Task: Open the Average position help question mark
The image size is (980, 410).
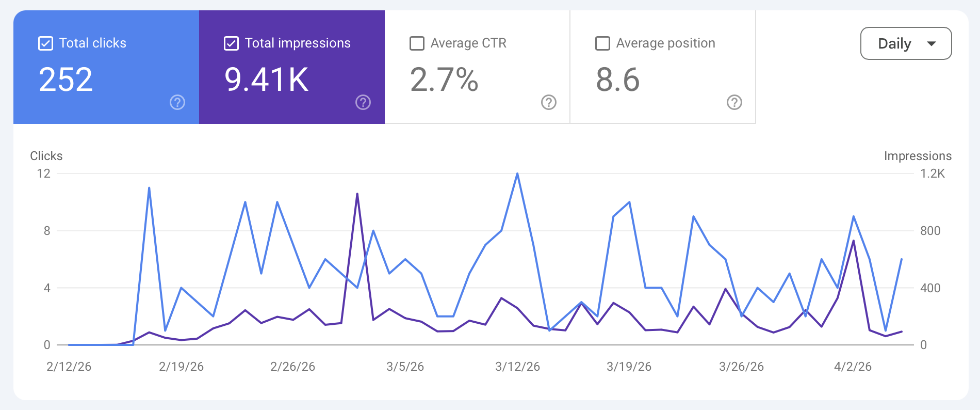Action: (734, 102)
